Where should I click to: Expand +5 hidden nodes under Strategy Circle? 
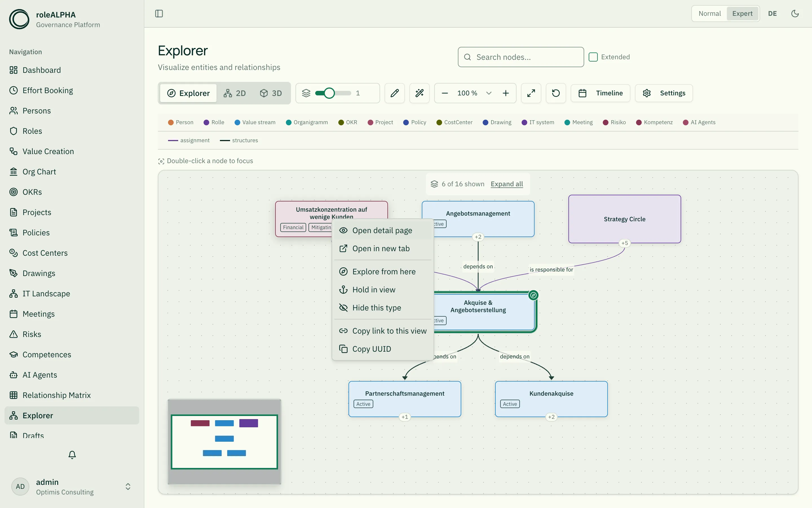click(x=625, y=243)
